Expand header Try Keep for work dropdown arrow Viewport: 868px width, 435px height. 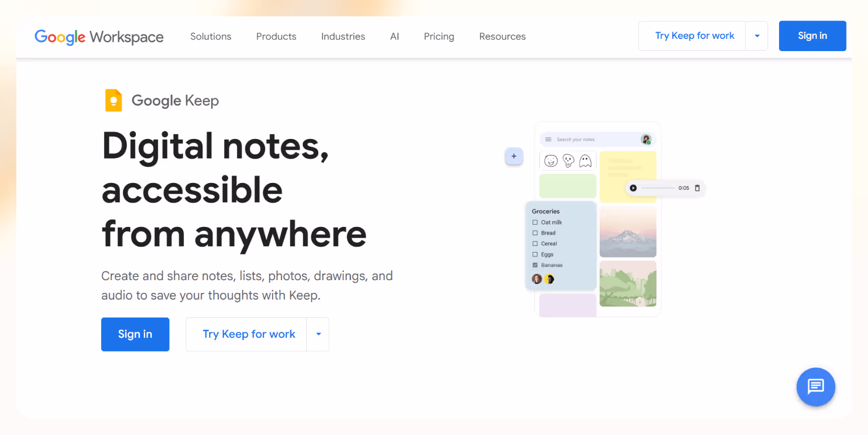[757, 36]
